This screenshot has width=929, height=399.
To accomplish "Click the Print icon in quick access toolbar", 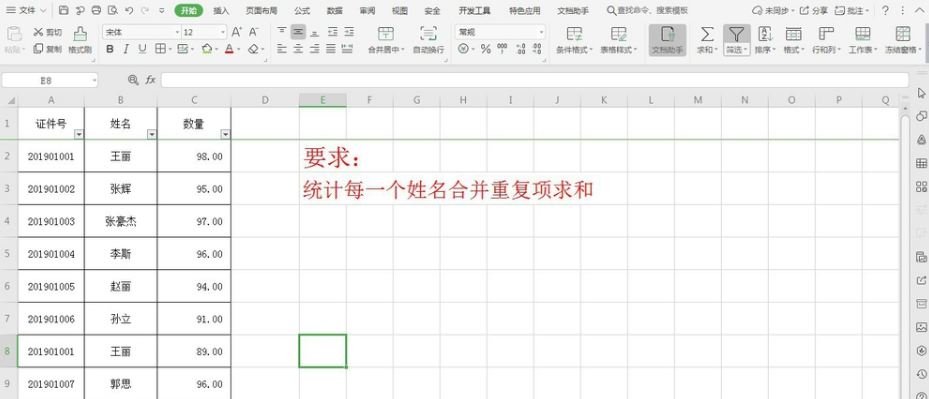I will tap(97, 11).
